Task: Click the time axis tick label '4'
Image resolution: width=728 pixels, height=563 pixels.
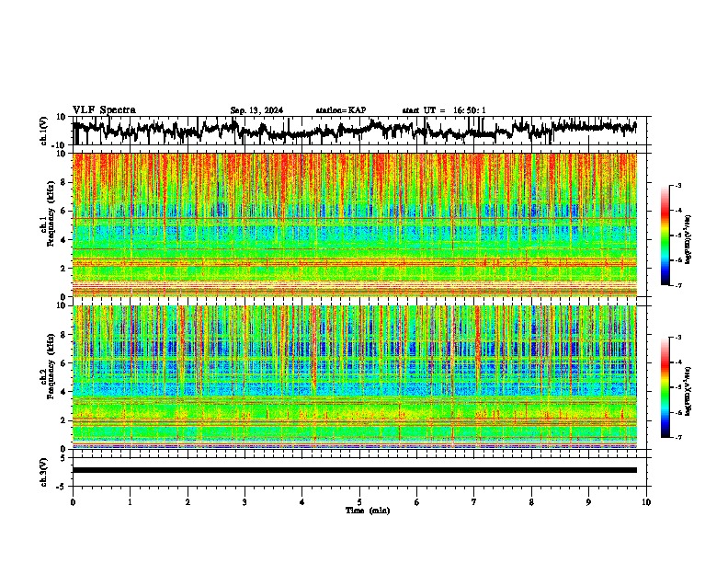Action: [x=302, y=502]
